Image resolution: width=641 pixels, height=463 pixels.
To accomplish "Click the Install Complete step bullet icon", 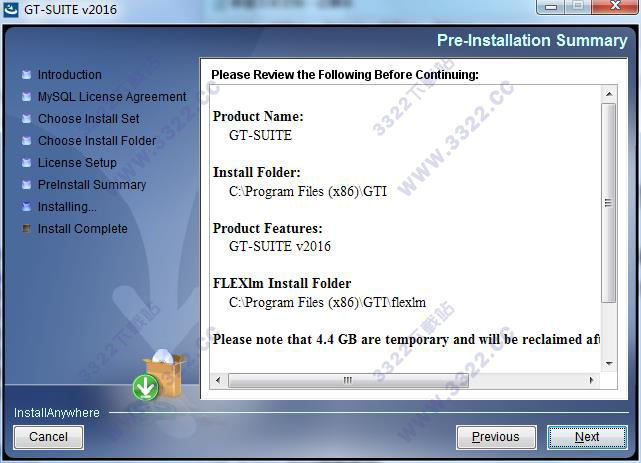I will [27, 229].
